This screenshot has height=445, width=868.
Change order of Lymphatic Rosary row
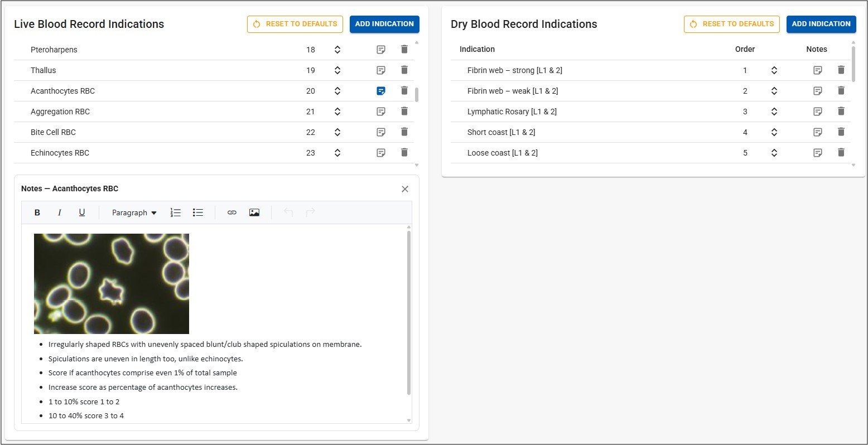tap(774, 112)
